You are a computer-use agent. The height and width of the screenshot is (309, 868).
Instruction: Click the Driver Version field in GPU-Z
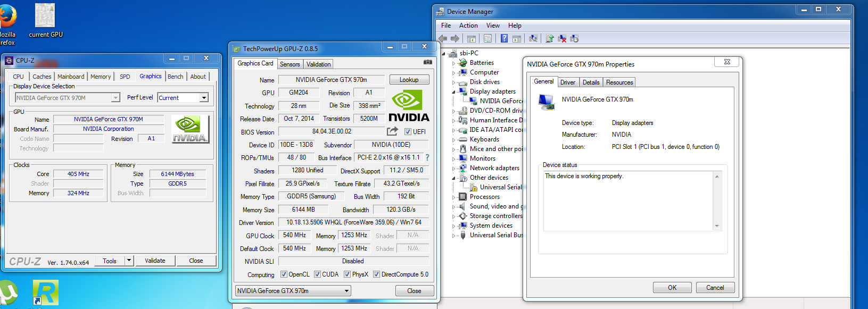[353, 222]
